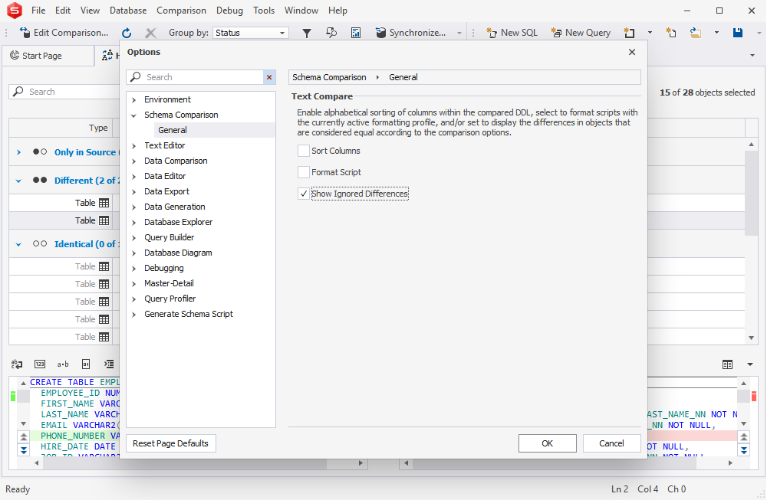Click the new document icon after New Query
The image size is (766, 500).
(x=629, y=33)
